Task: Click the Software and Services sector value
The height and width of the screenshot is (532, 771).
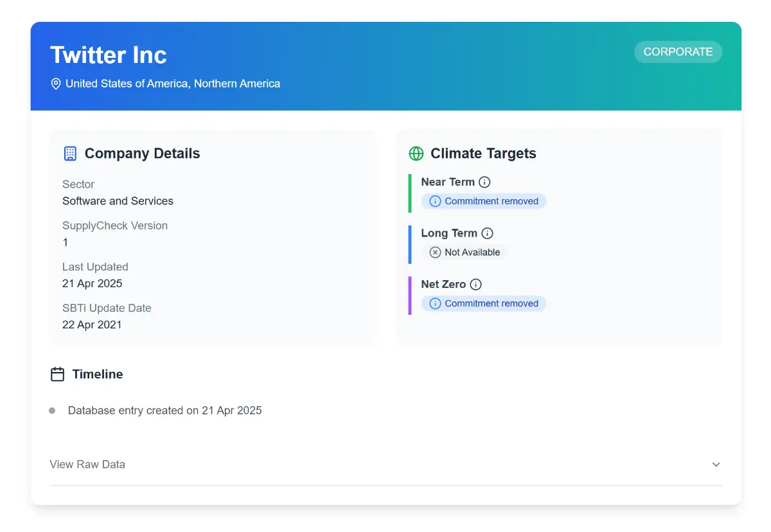Action: 118,201
